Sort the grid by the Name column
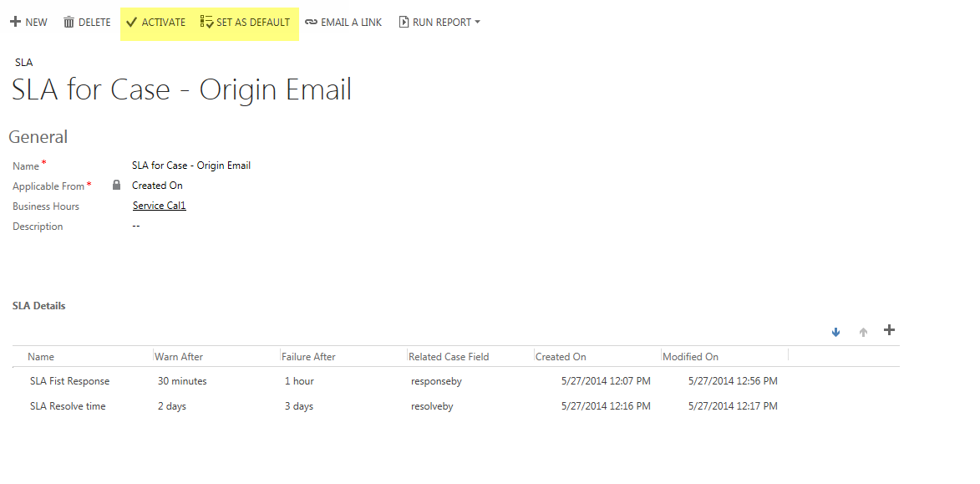 pyautogui.click(x=41, y=356)
